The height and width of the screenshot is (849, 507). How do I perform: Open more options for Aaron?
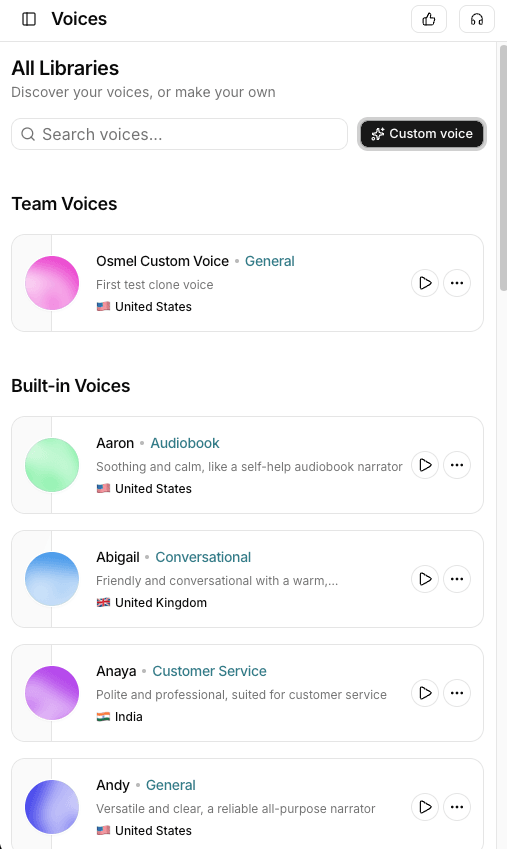[x=457, y=465]
